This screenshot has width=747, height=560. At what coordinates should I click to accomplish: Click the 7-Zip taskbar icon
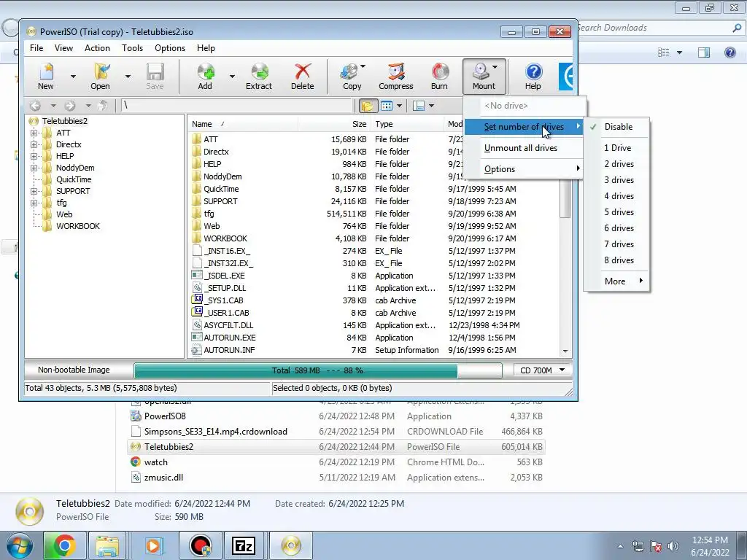click(244, 545)
